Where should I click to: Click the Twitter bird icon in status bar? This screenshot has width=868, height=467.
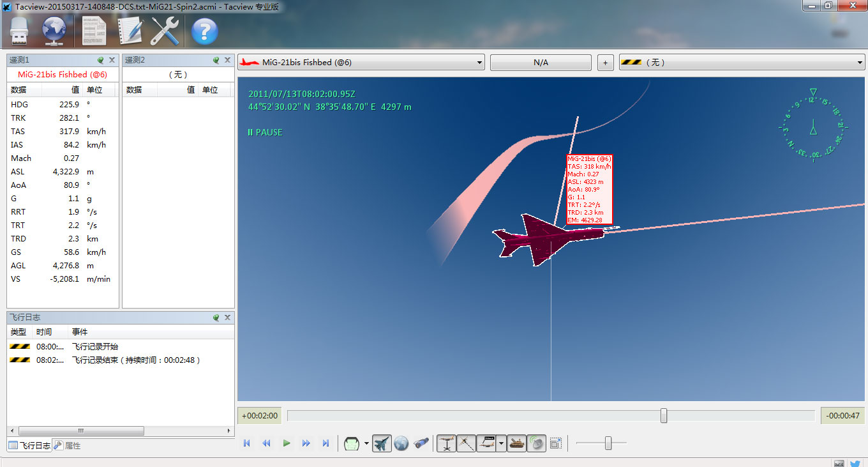(855, 464)
